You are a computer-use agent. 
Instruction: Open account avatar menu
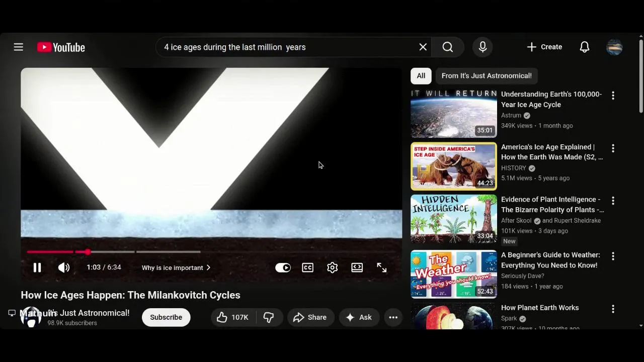[x=614, y=47]
